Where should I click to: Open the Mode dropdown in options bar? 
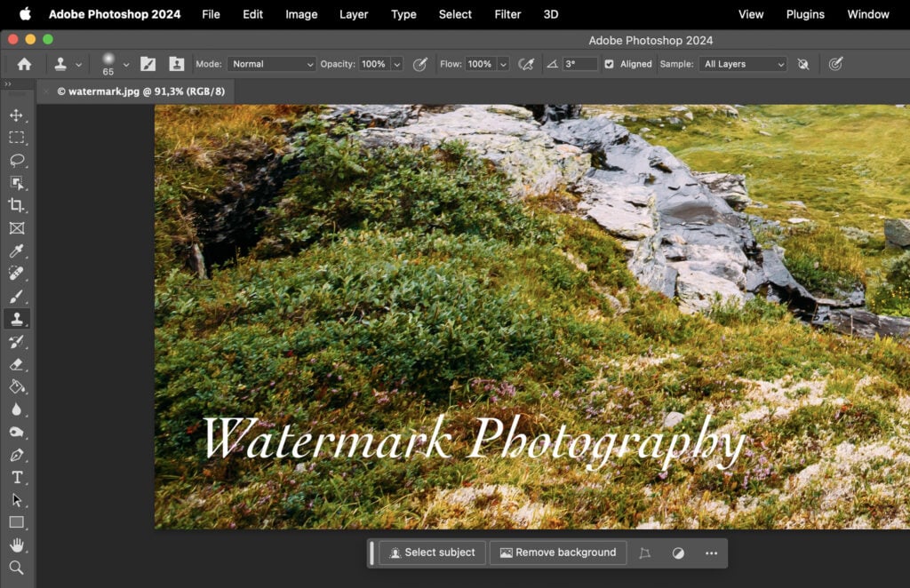(271, 63)
